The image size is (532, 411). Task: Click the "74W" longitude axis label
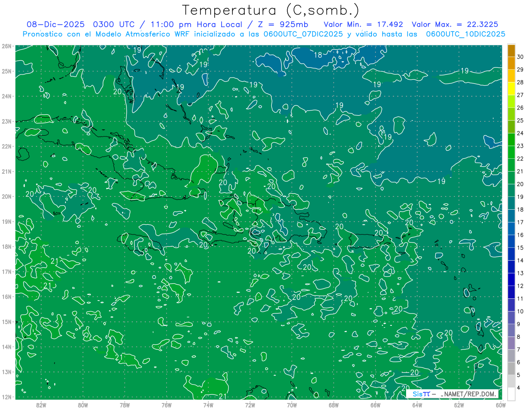[208, 405]
